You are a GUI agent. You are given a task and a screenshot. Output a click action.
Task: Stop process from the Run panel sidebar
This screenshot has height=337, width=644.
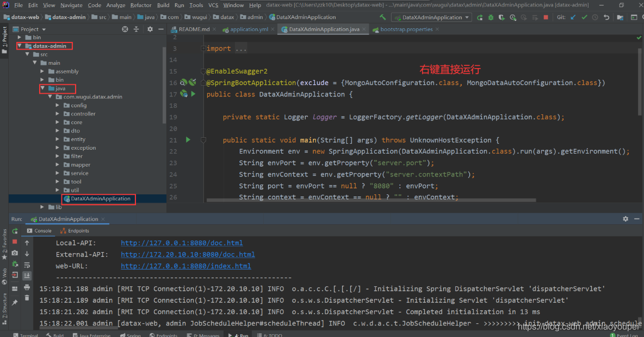[x=15, y=242]
